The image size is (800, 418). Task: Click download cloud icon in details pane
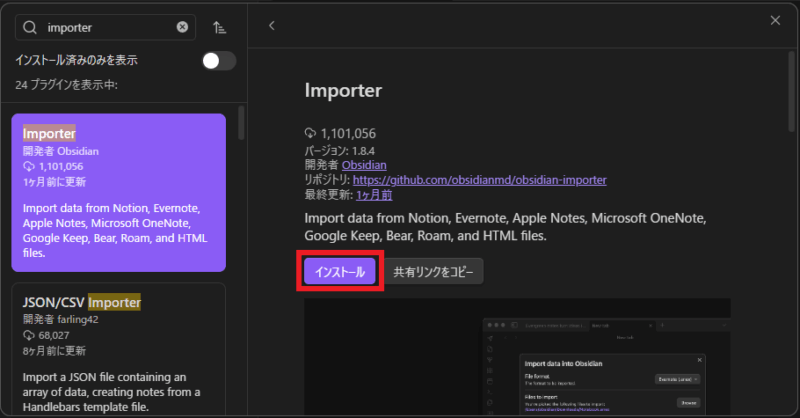click(310, 133)
